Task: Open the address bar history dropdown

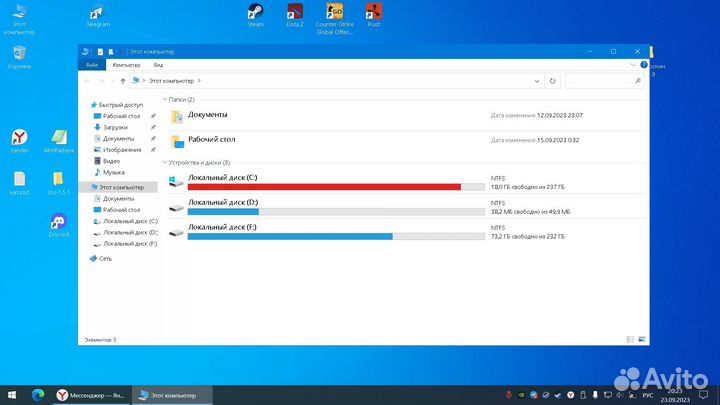Action: 536,81
